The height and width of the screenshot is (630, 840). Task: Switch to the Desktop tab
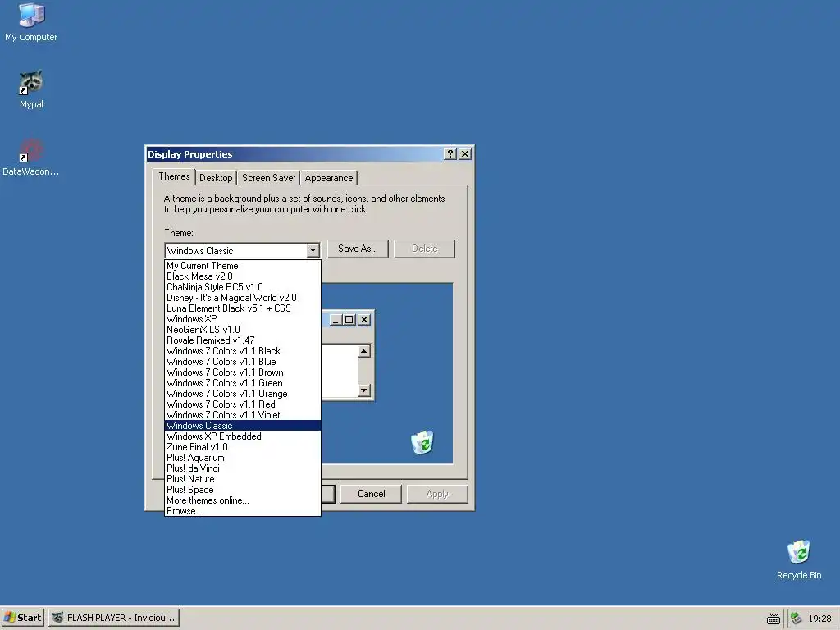[216, 178]
